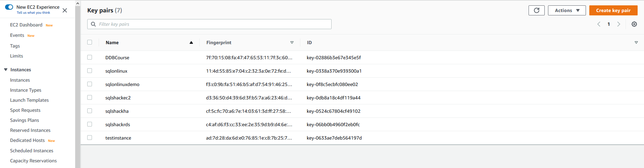The width and height of the screenshot is (644, 168).
Task: Navigate to Launch Templates in sidebar
Action: [29, 100]
